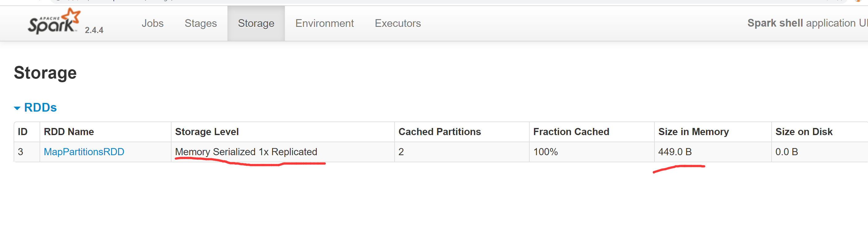Click the Spark version 2.4.4 label
The height and width of the screenshot is (251, 868).
tap(94, 30)
